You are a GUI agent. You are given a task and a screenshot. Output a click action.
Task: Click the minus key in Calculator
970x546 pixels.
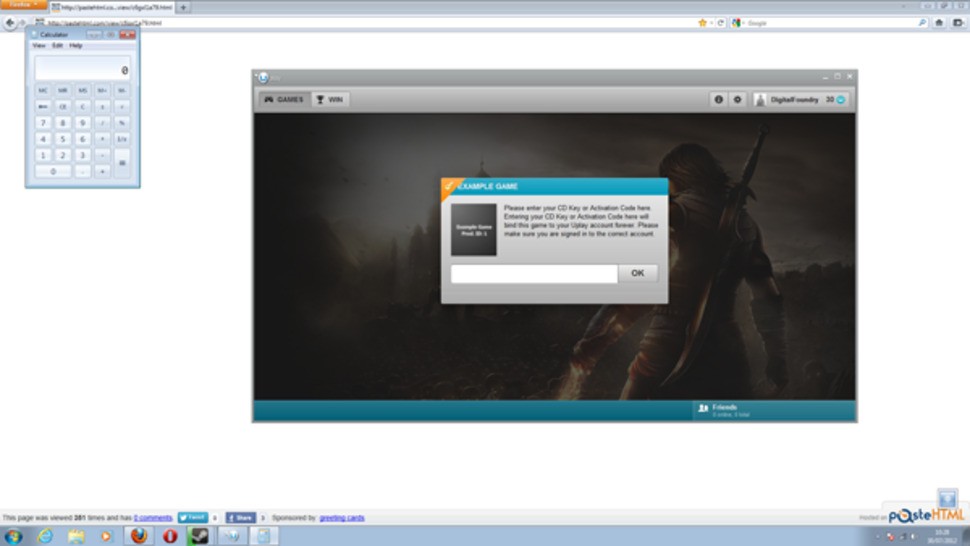102,155
